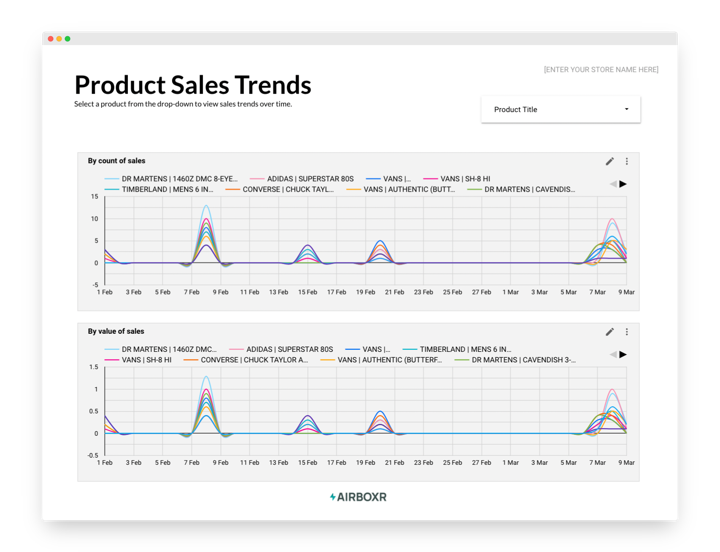The image size is (720, 552).
Task: Go to next legend page in count of sales chart
Action: 623,184
